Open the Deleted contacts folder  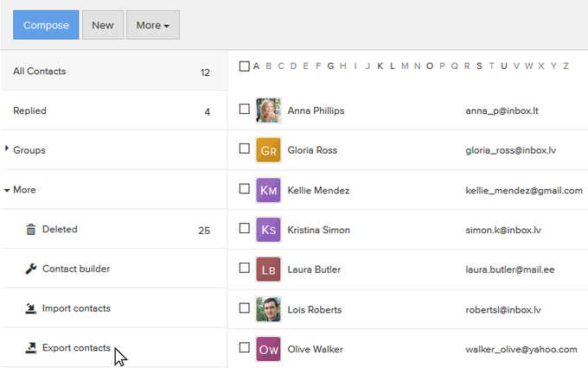[x=114, y=229]
